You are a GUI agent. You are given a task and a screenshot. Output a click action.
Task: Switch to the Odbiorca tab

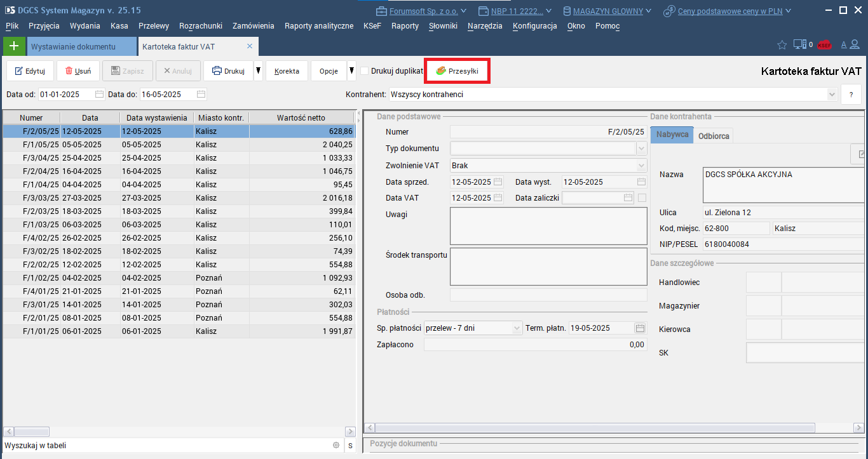714,136
